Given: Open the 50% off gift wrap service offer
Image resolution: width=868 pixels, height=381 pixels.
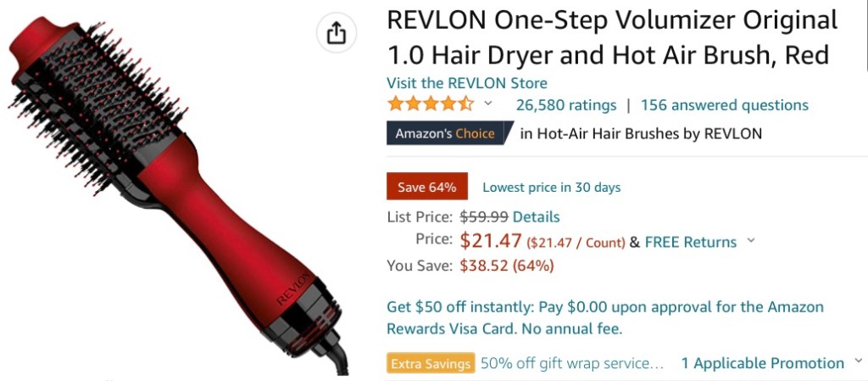Looking at the screenshot, I should (x=572, y=363).
